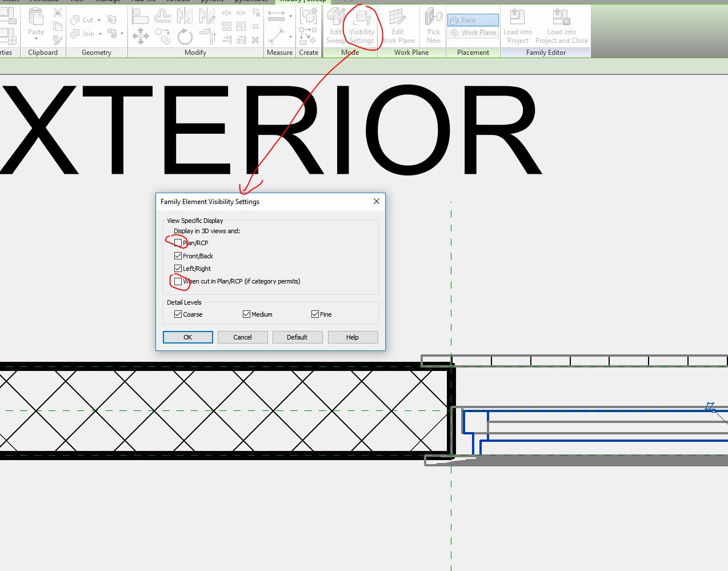The height and width of the screenshot is (571, 728).
Task: Click the Cut to Clipboard scissors icon
Action: coord(58,13)
